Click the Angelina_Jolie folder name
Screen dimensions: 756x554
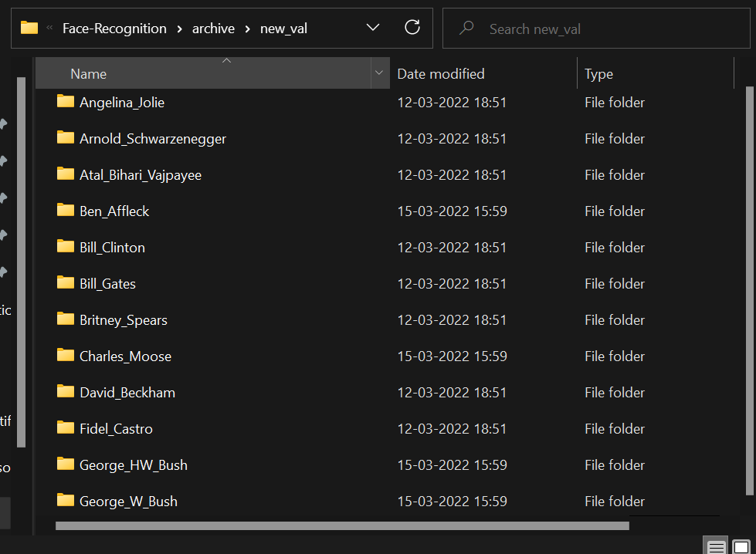[122, 103]
